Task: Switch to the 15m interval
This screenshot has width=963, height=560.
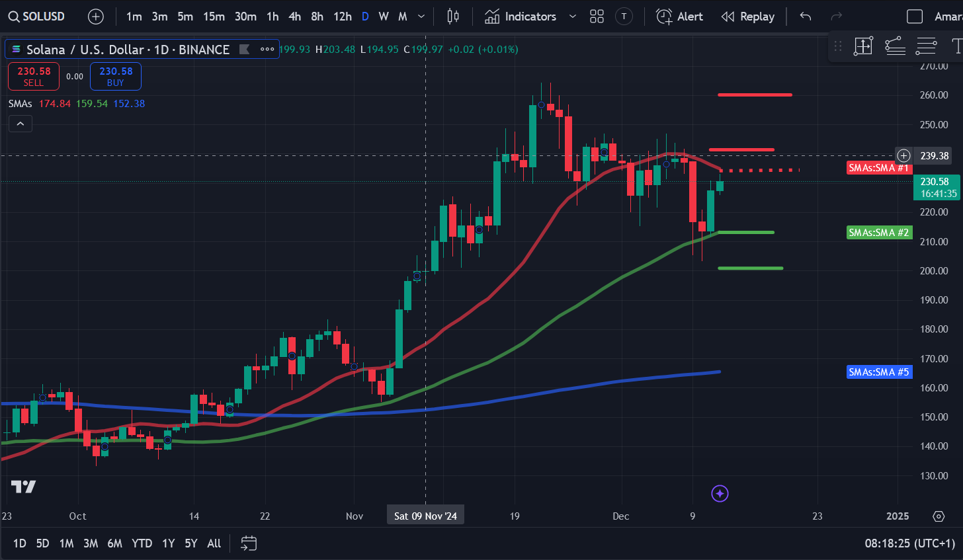Action: click(214, 17)
